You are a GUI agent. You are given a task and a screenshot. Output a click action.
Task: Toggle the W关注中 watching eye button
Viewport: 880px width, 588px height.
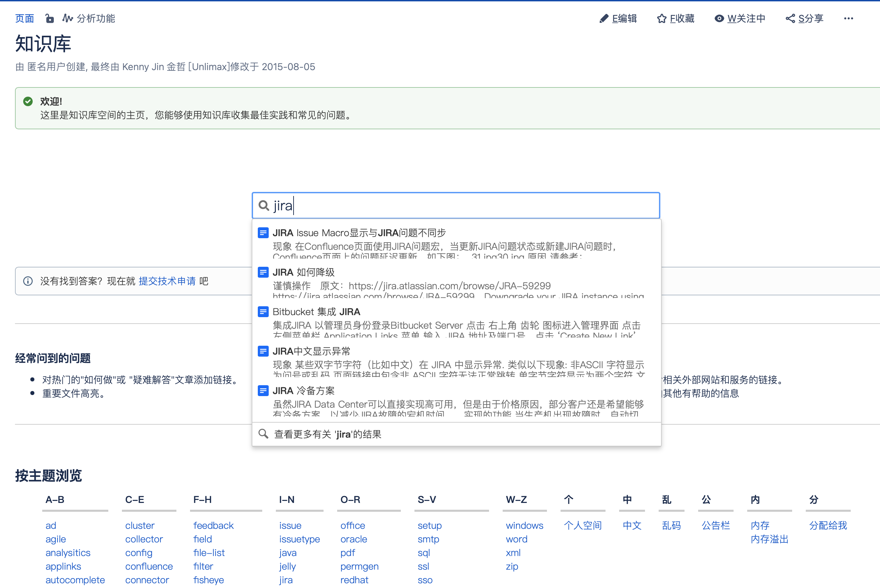point(739,18)
